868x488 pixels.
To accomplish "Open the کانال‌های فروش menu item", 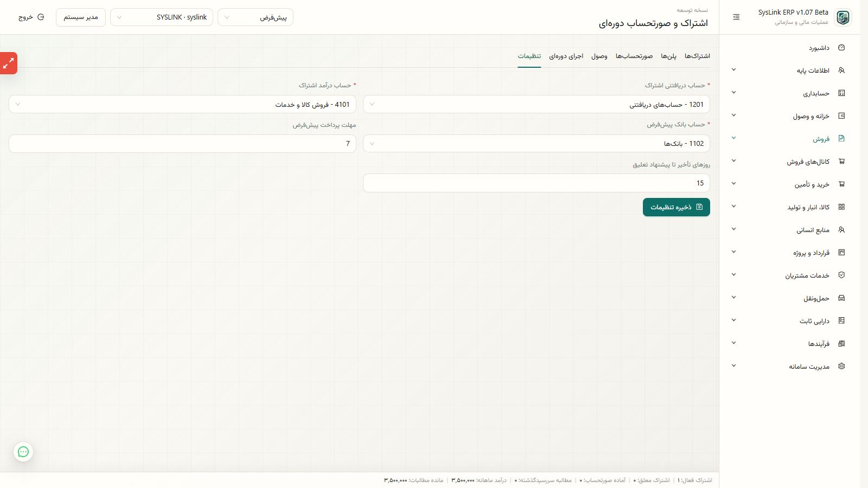I will pyautogui.click(x=789, y=162).
